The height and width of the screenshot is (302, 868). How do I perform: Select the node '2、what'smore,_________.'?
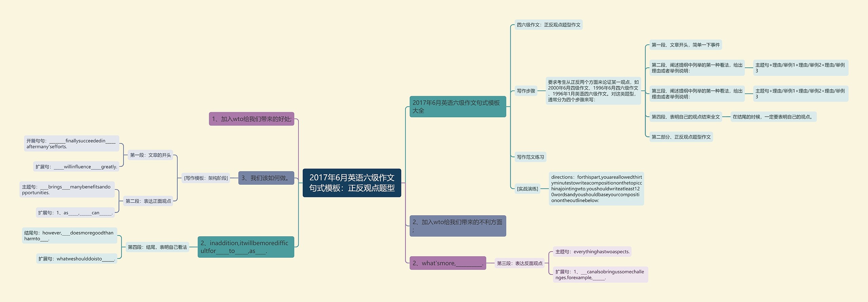pos(448,263)
